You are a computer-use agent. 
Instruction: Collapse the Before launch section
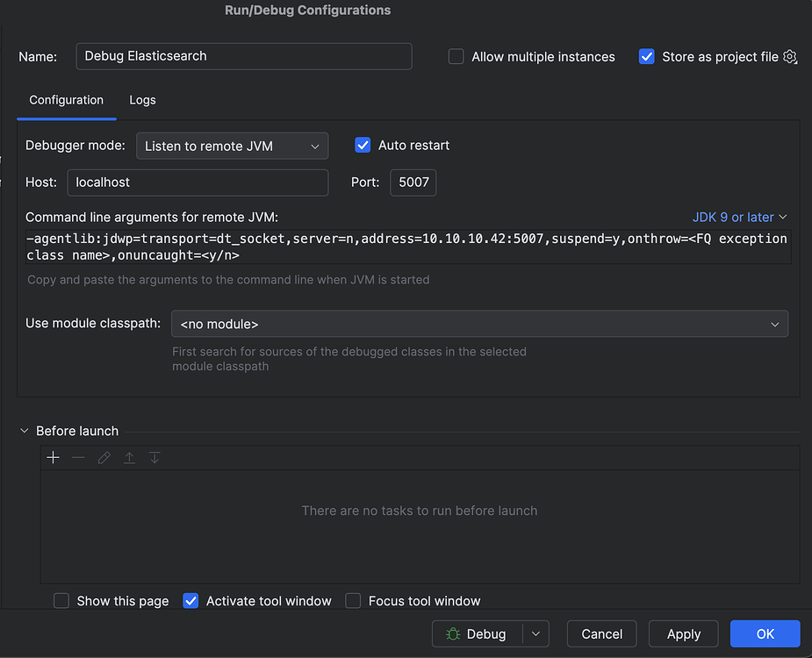click(24, 431)
